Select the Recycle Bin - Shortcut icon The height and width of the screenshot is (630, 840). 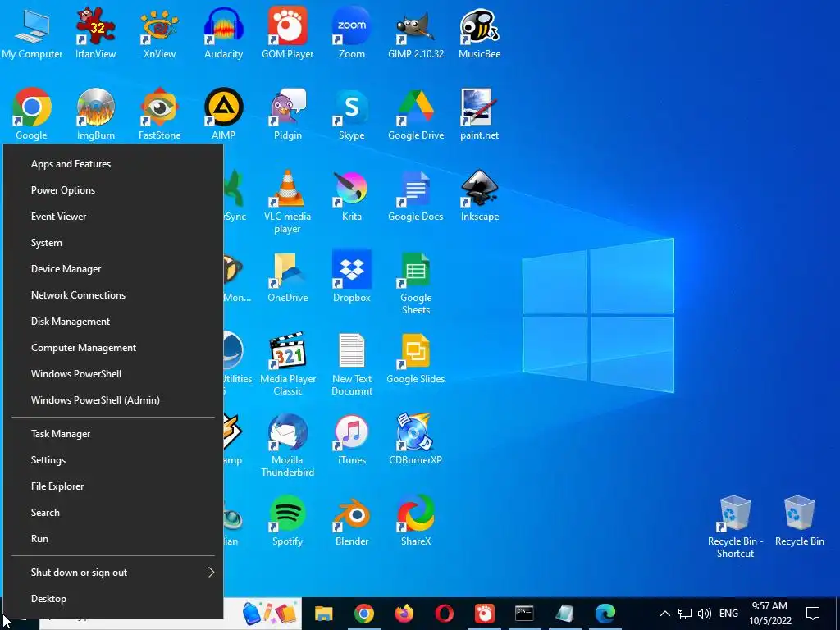click(x=735, y=527)
